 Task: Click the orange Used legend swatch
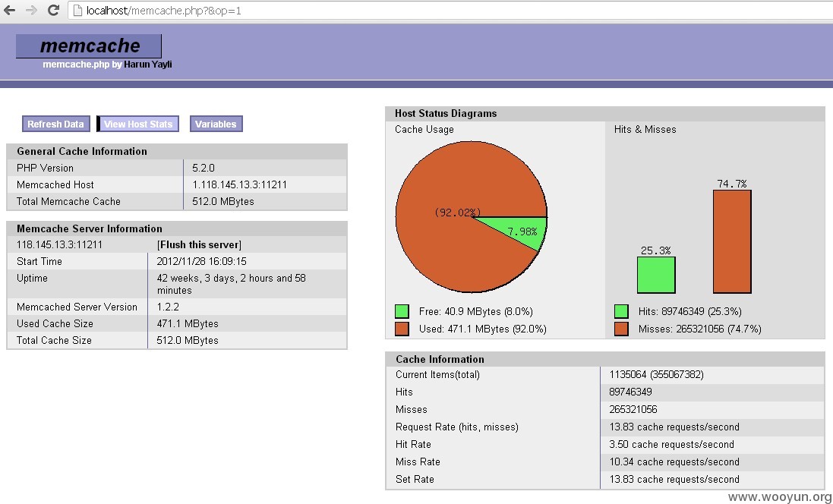click(x=402, y=329)
